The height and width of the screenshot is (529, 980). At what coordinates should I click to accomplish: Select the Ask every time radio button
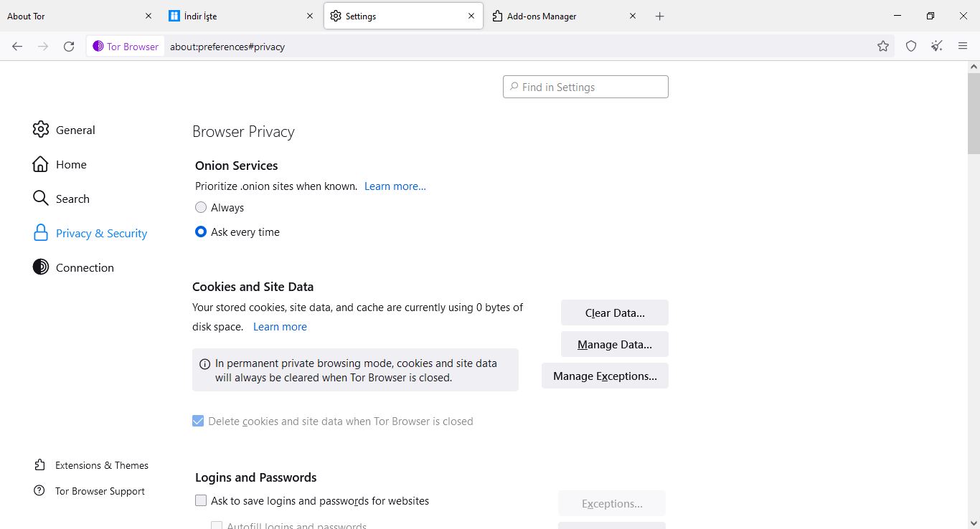click(201, 232)
